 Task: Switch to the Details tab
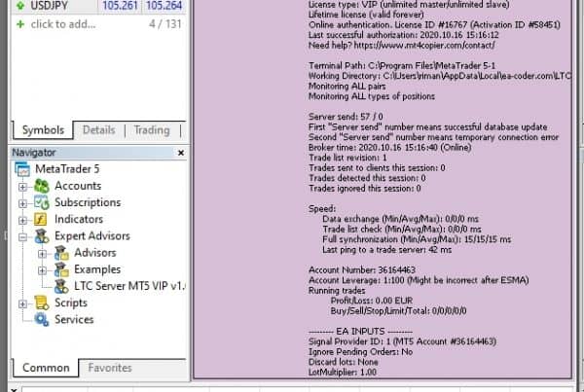point(98,130)
